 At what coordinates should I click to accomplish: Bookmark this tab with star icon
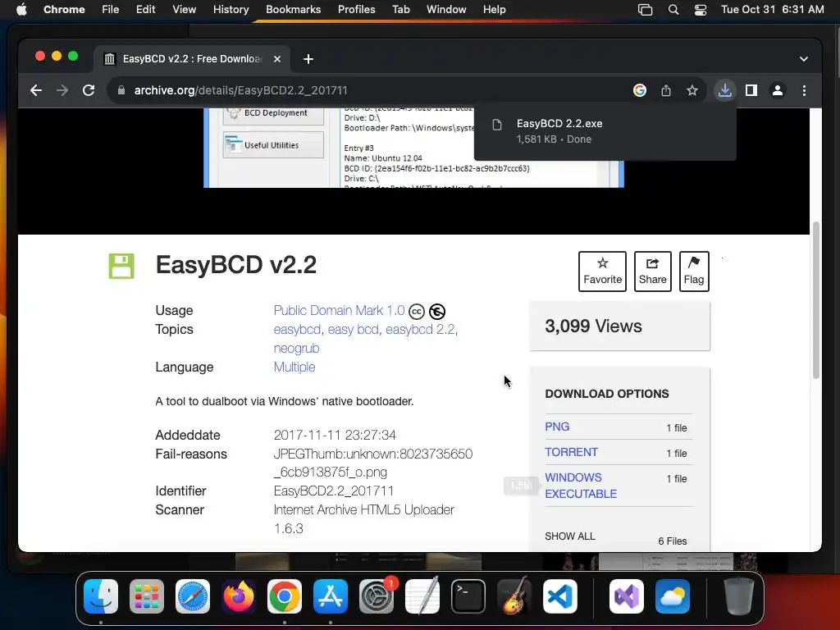pyautogui.click(x=692, y=90)
